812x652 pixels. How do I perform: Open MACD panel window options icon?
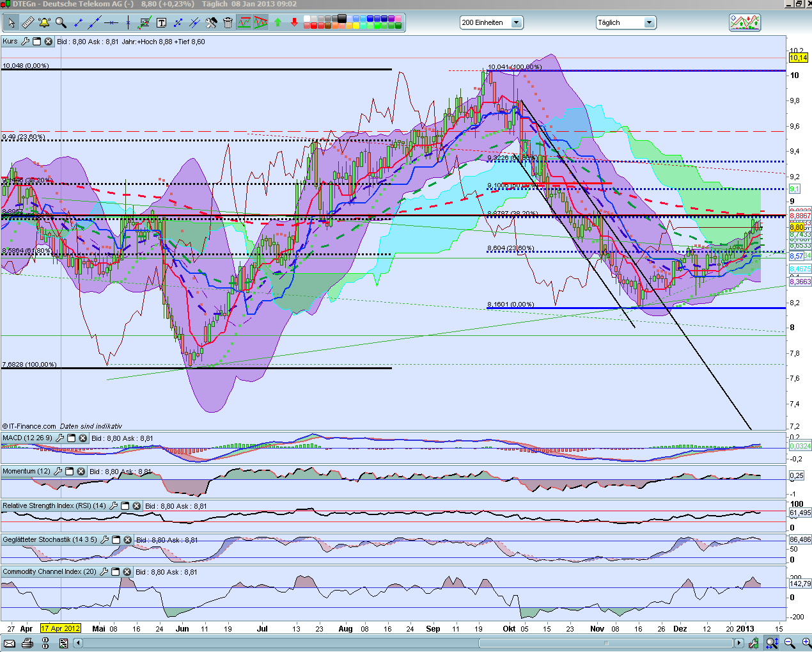pyautogui.click(x=72, y=438)
